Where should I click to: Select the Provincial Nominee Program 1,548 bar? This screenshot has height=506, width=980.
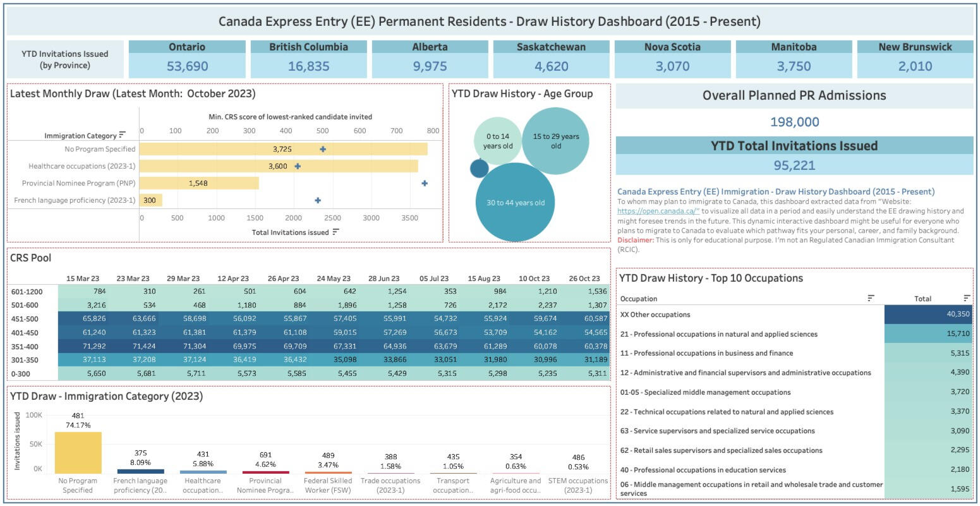[x=199, y=183]
